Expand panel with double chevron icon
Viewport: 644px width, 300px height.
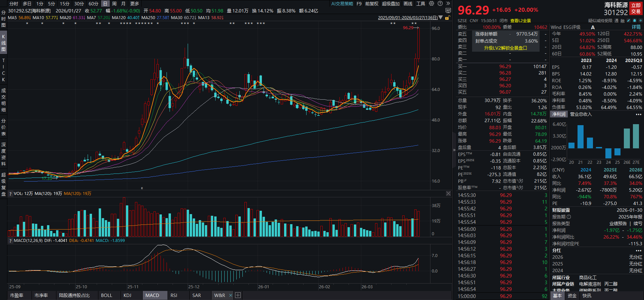pos(448,4)
